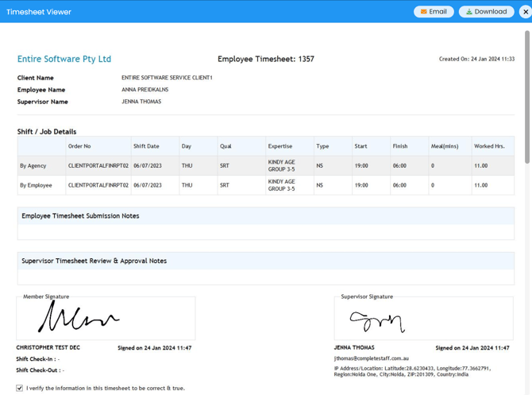Click the vertical scrollbar thumb
This screenshot has height=395, width=532.
(527, 96)
